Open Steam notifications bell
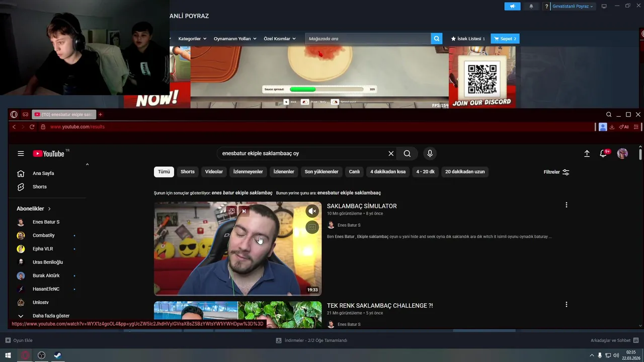This screenshot has width=644, height=362. [x=531, y=6]
